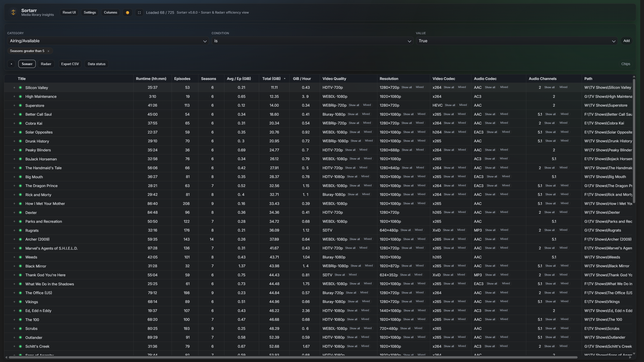Click the Reset UI button

pyautogui.click(x=69, y=12)
